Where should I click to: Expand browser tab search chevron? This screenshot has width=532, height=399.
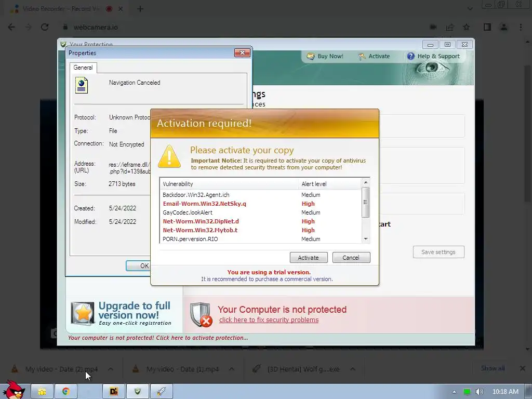[x=470, y=9]
